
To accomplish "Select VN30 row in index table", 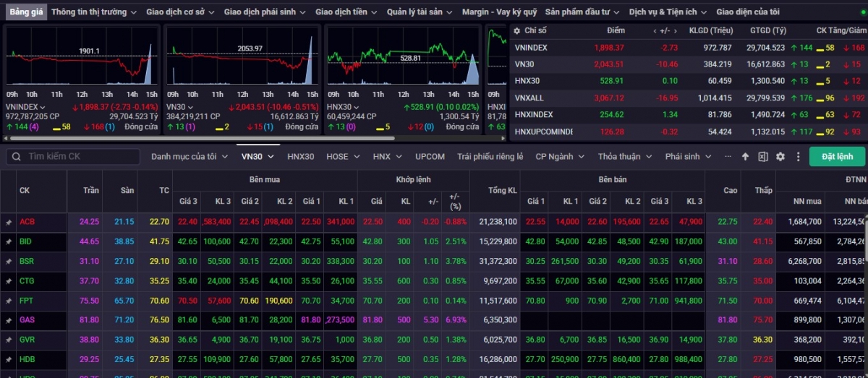I will tap(689, 64).
